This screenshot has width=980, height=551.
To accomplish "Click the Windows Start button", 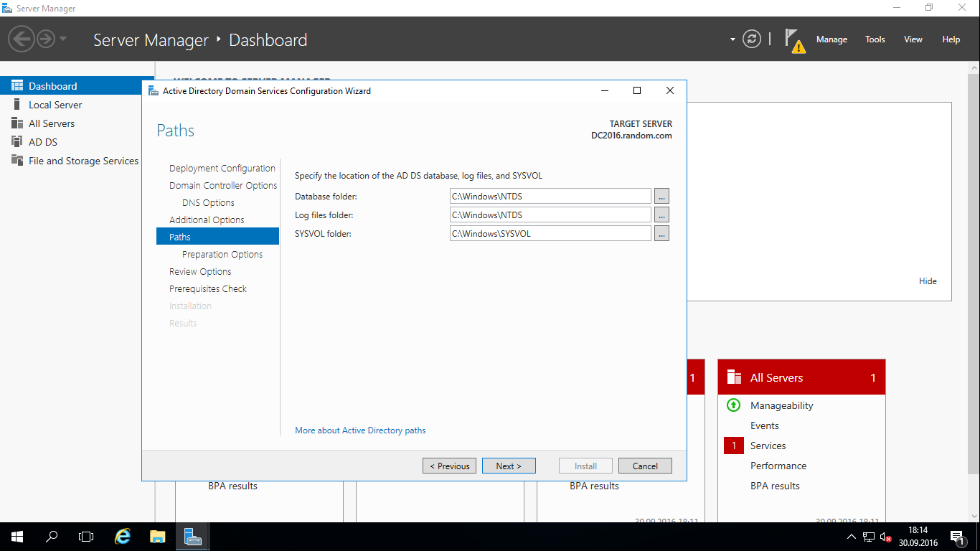I will pyautogui.click(x=17, y=537).
